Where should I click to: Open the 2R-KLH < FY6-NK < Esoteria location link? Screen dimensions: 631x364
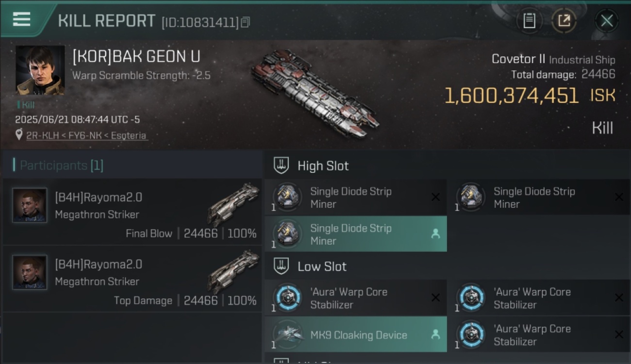(x=86, y=135)
